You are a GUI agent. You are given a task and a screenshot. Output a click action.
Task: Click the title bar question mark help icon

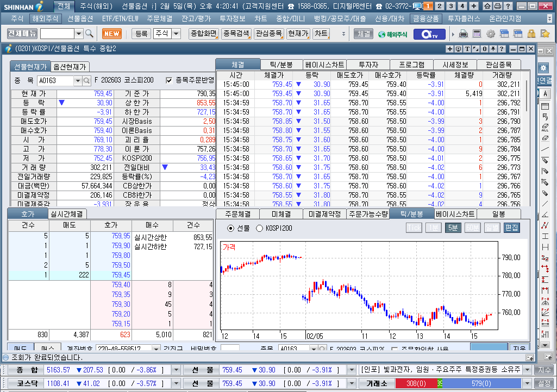[x=508, y=6]
